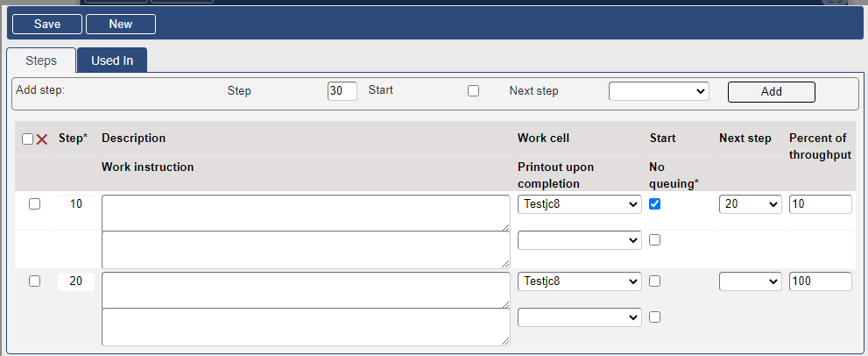The image size is (868, 356).
Task: Enable the Start checkbox in the Add step row
Action: click(473, 91)
